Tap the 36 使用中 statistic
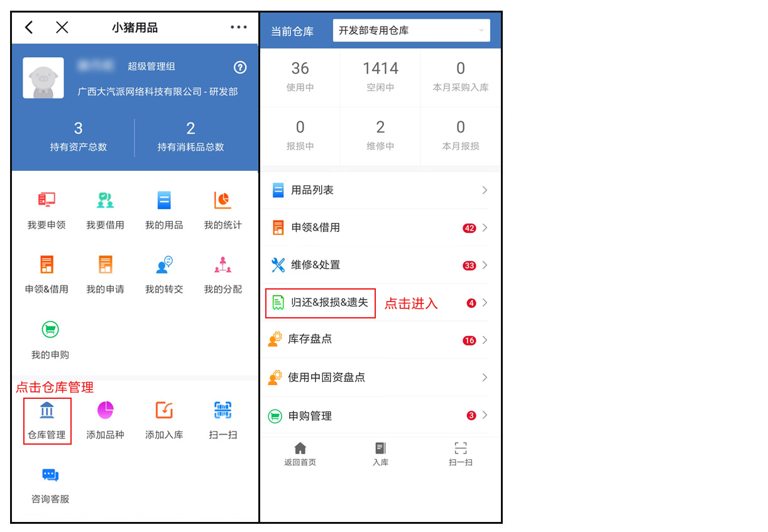 pos(300,77)
